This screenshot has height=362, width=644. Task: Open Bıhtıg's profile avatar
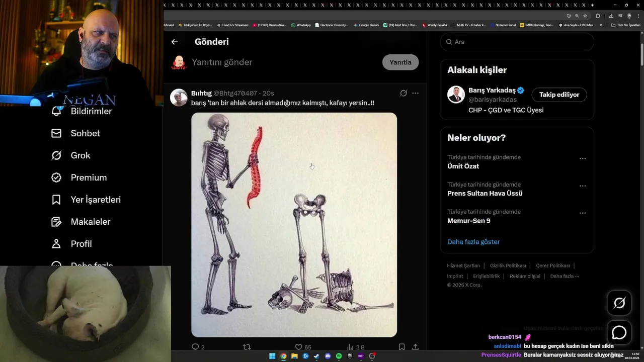(x=179, y=98)
